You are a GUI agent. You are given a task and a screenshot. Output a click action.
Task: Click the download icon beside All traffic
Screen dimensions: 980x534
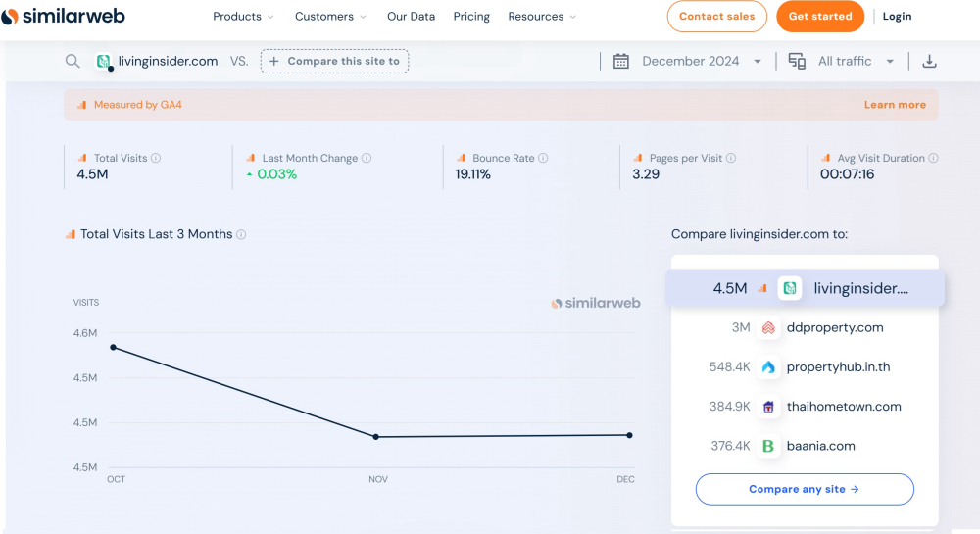pyautogui.click(x=929, y=61)
